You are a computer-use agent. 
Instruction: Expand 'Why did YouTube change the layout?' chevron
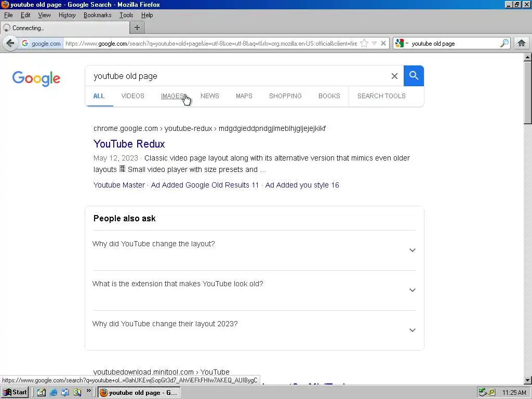point(412,250)
